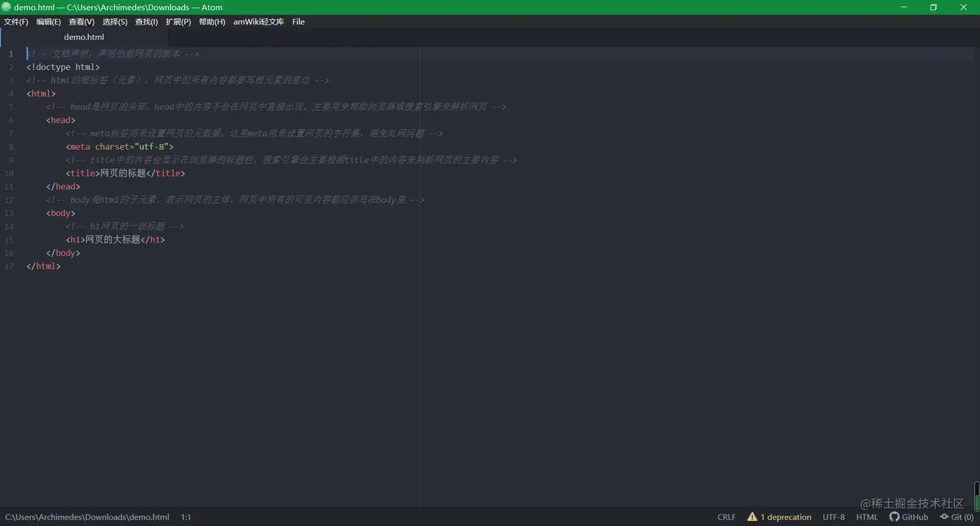This screenshot has width=980, height=526.
Task: Click line number 8 in the gutter
Action: pyautogui.click(x=11, y=147)
